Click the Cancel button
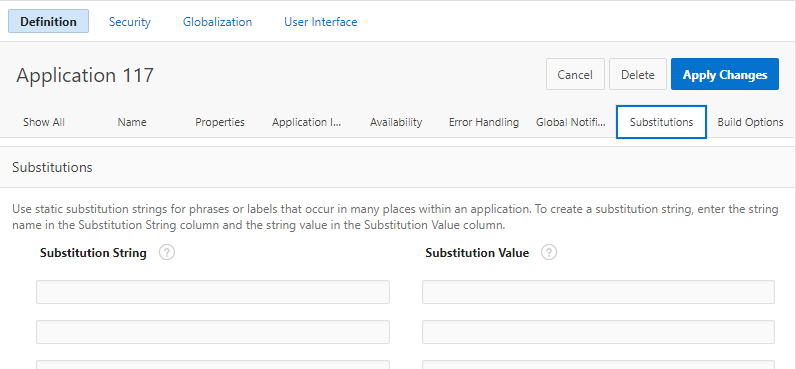 point(575,75)
